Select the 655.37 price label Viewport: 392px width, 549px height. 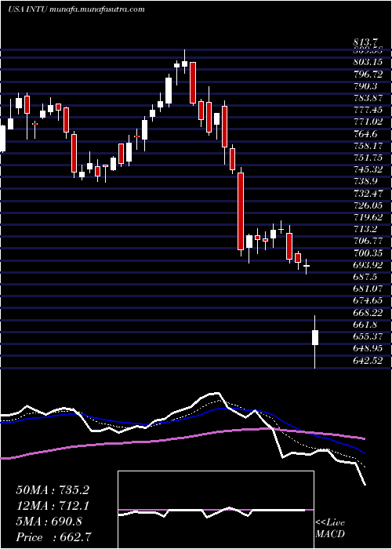click(x=369, y=336)
